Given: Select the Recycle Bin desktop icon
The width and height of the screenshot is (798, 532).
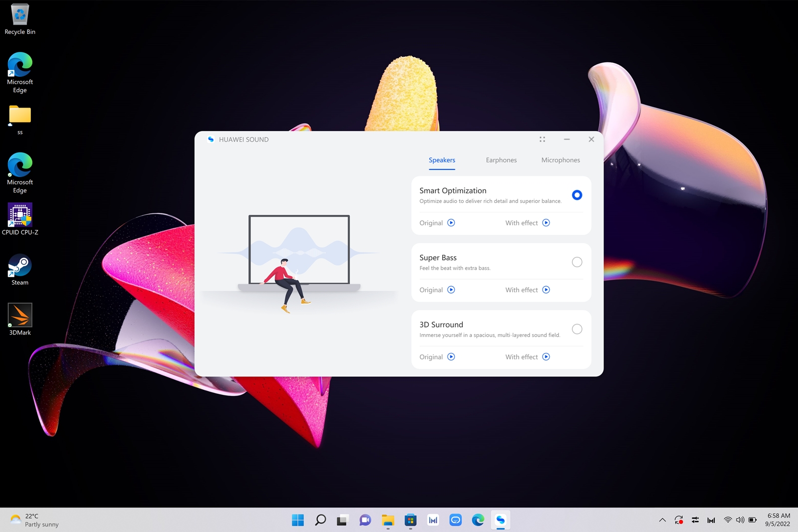Looking at the screenshot, I should point(20,20).
